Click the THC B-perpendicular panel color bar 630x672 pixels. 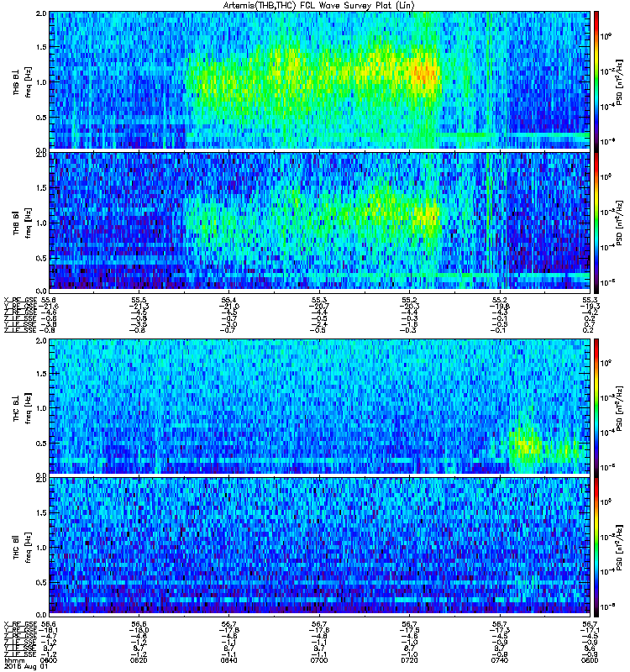(596, 407)
